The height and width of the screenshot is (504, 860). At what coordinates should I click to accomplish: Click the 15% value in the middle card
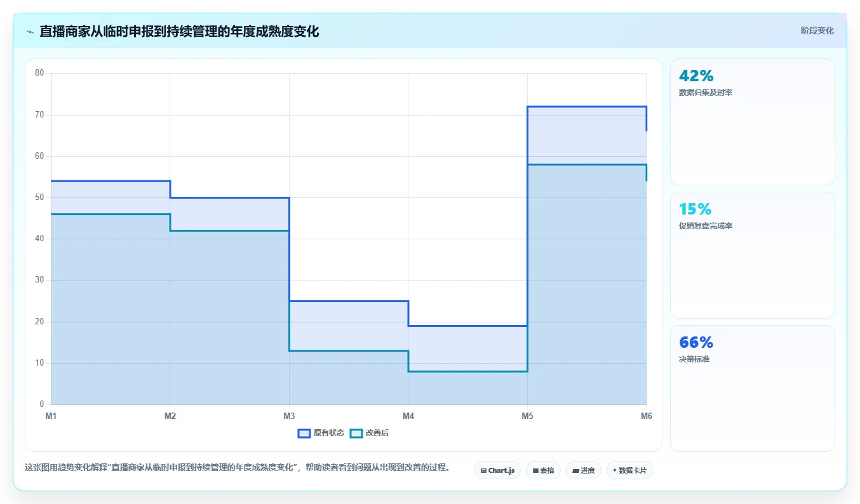(x=695, y=209)
